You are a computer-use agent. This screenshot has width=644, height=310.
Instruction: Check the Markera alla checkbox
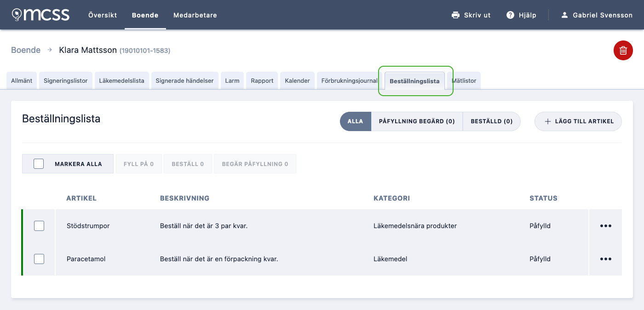coord(39,164)
